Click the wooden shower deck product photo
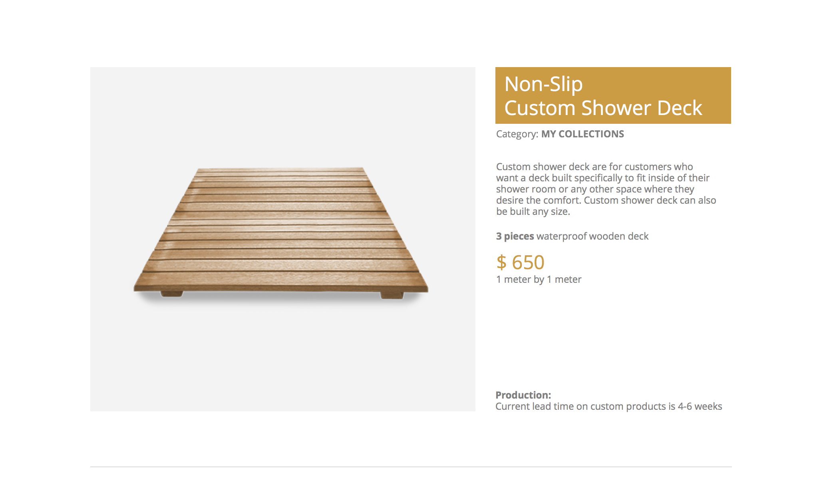Viewport: 827px width, 504px height. point(281,233)
